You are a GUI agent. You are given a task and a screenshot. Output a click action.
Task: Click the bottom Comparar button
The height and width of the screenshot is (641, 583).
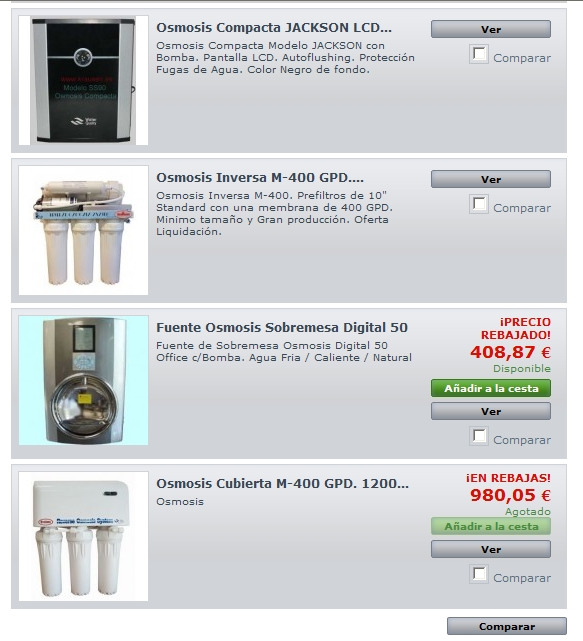click(507, 627)
